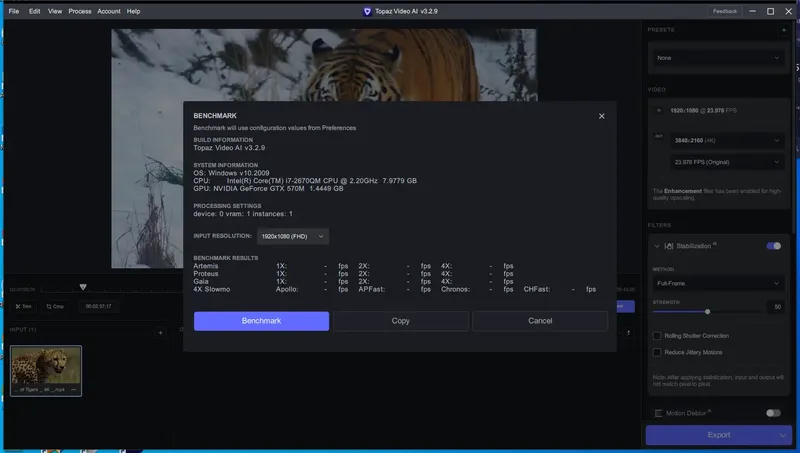Image resolution: width=800 pixels, height=453 pixels.
Task: Click the Topaz Video AI logo in title bar
Action: click(367, 11)
